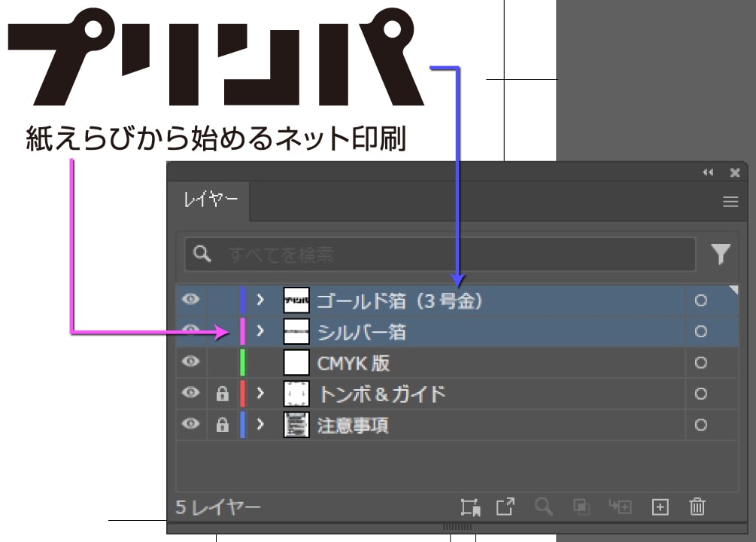Select the レイヤー panel tab

click(x=211, y=201)
